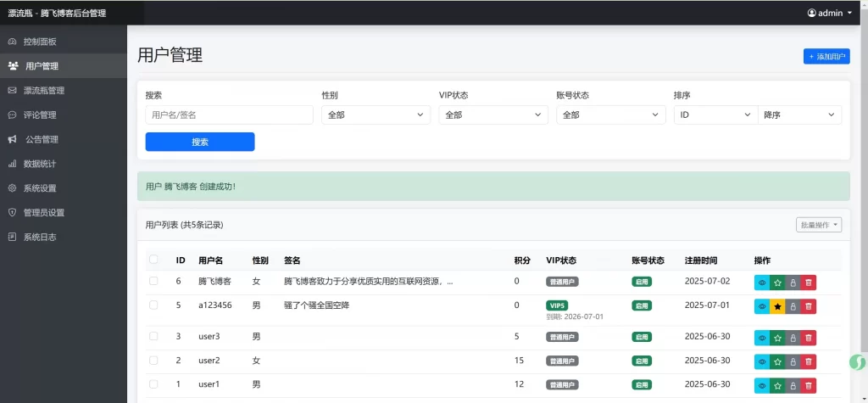Screen dimensions: 868x403
Task: Click the yellow star VIP icon for a123456
Action: point(777,306)
